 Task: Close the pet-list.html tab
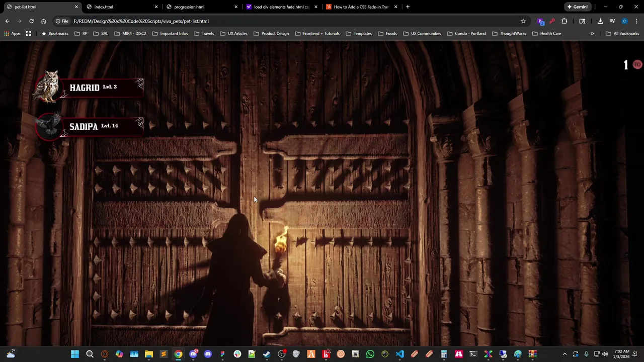pyautogui.click(x=76, y=7)
